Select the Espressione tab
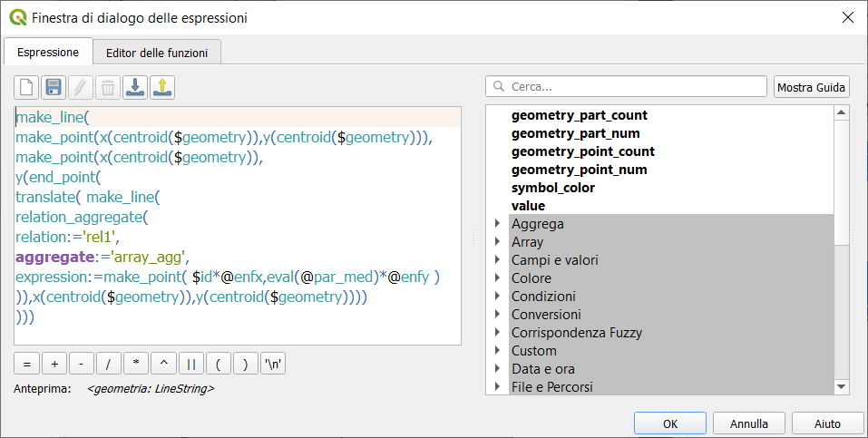Screen dimensions: 868x438 click(48, 53)
